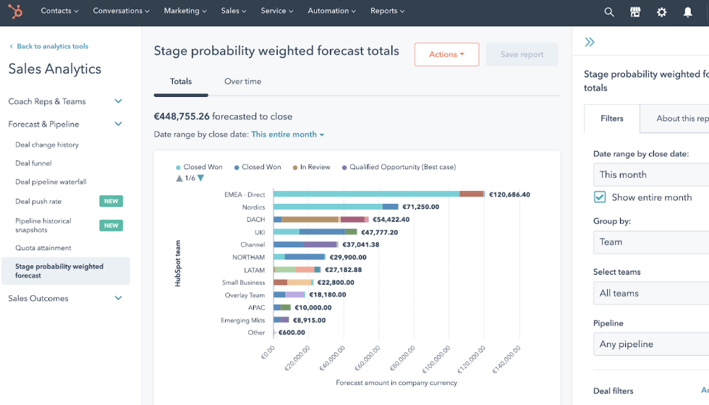Screen dimensions: 709x405
Task: Open the Marketing menu
Action: click(x=185, y=11)
